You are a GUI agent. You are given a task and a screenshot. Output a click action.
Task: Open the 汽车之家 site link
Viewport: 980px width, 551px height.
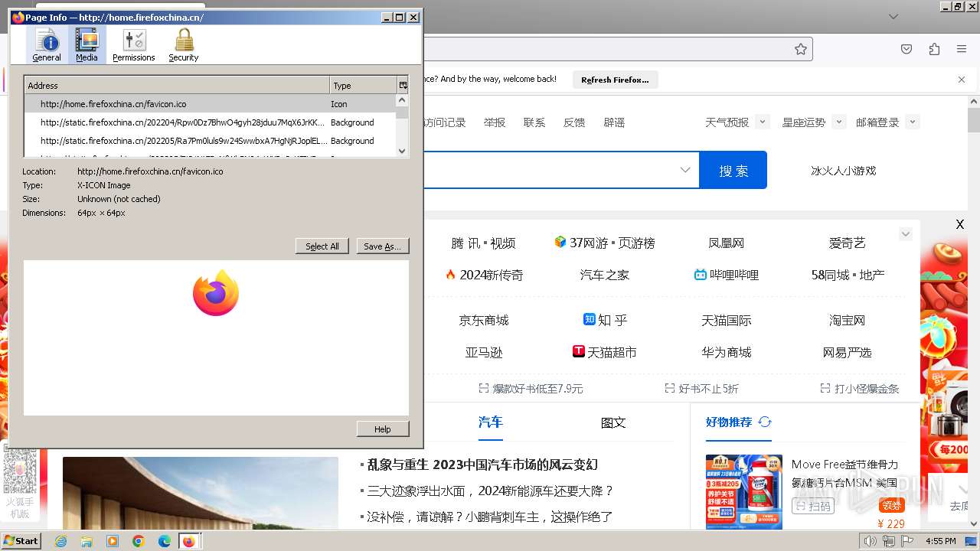[605, 275]
